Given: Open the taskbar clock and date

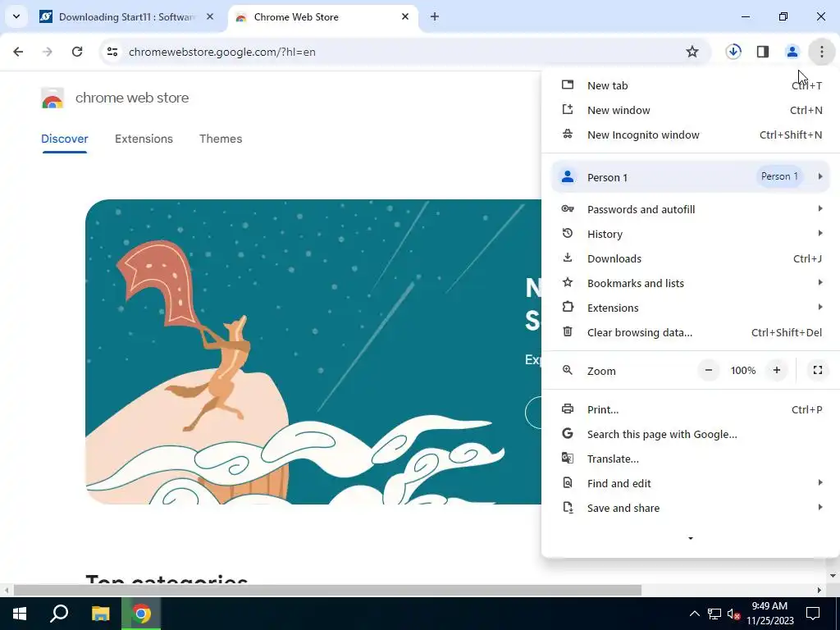Looking at the screenshot, I should (x=769, y=614).
